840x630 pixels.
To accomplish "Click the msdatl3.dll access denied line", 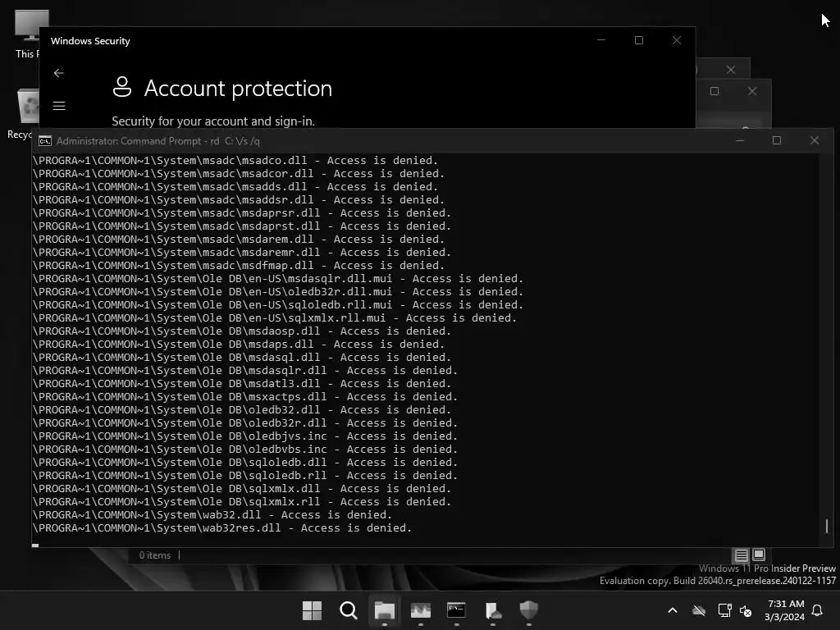I will tap(242, 384).
